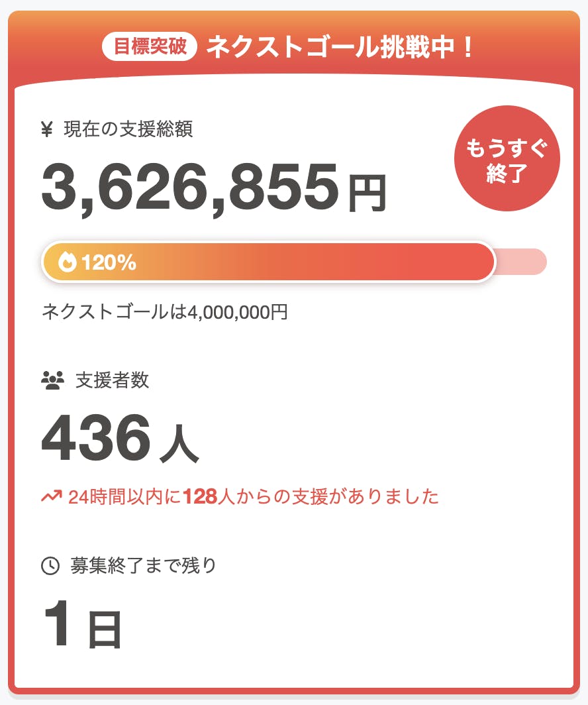The image size is (588, 705).
Task: Click the flame icon in the progress bar
Action: click(68, 262)
